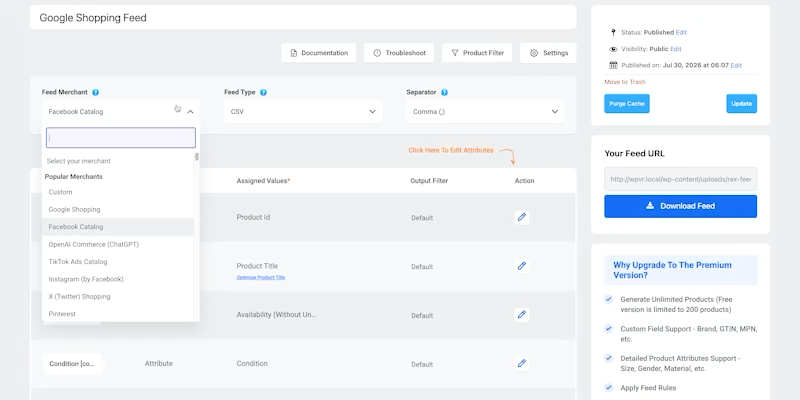Screen dimensions: 800x400
Task: Choose Instagram (by Facebook) merchant
Action: [x=118, y=279]
